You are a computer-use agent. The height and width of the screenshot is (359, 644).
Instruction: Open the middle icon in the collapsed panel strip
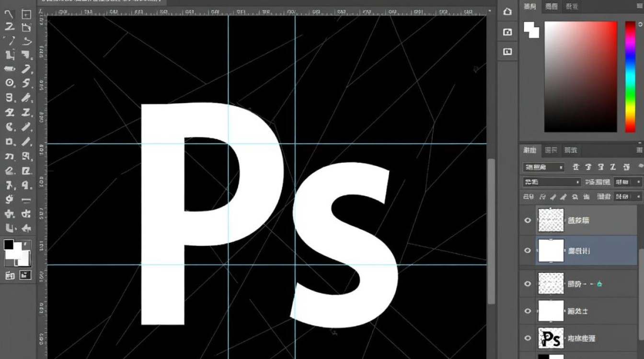tap(507, 32)
